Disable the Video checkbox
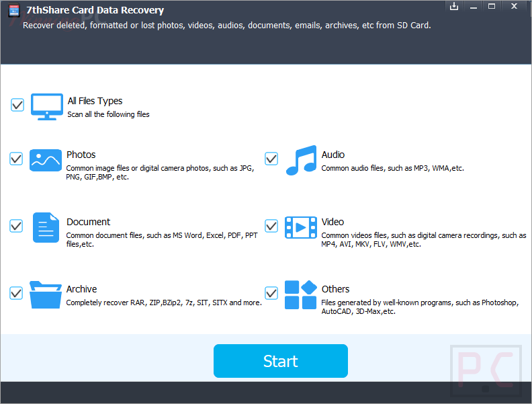 tap(271, 226)
